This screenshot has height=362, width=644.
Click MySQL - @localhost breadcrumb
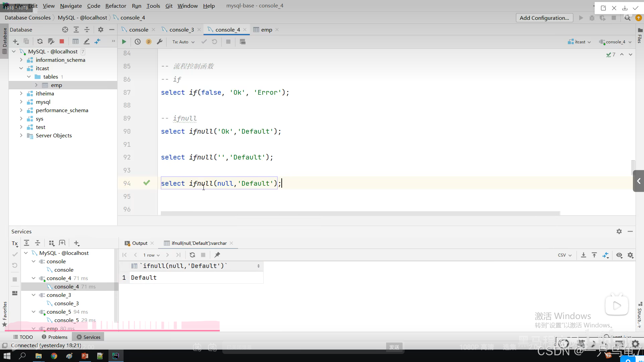[x=82, y=17]
